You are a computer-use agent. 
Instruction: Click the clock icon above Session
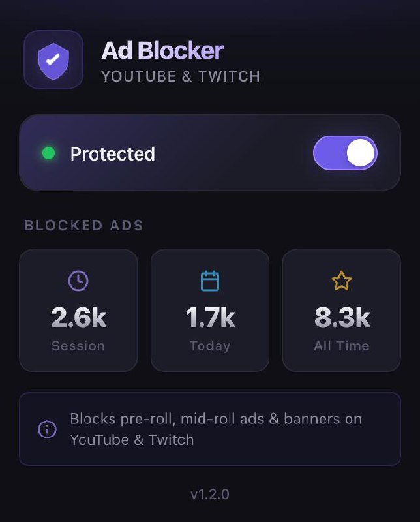pyautogui.click(x=78, y=281)
